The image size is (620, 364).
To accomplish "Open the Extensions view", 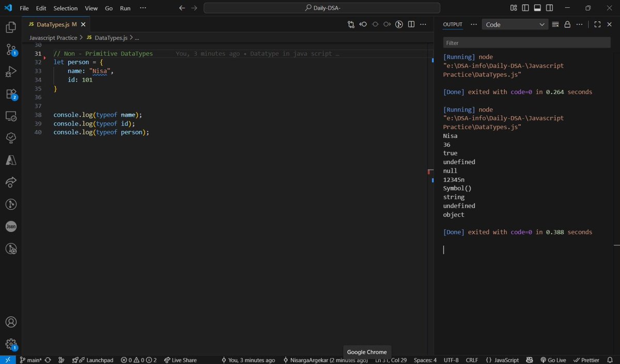I will pos(11,94).
